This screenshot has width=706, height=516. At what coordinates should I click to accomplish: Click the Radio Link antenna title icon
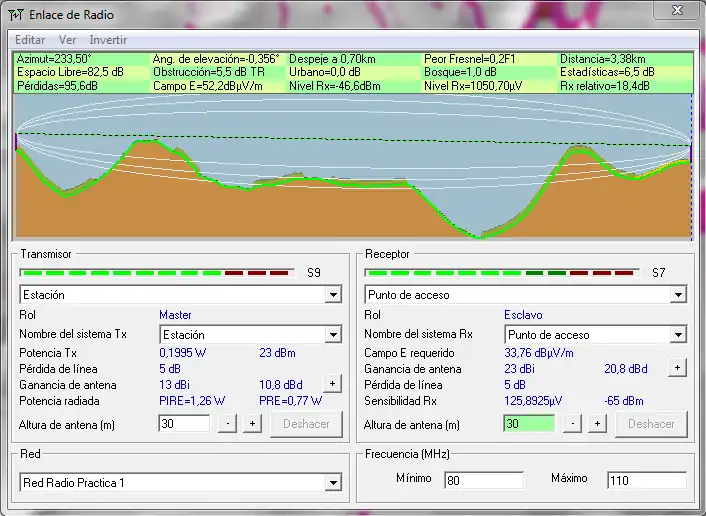(16, 15)
